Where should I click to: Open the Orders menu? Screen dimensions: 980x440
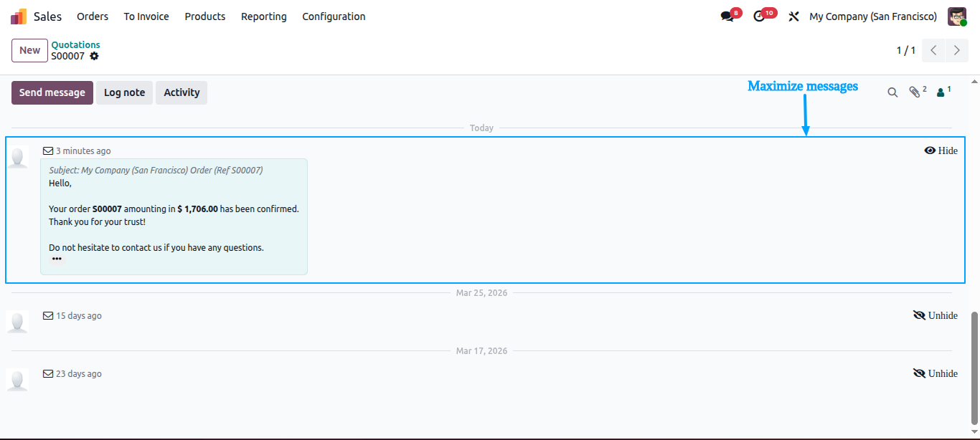click(93, 16)
